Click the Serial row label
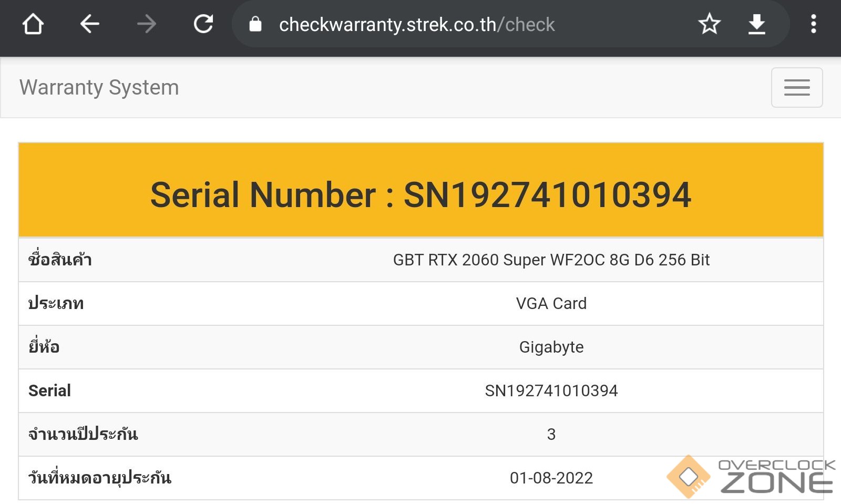 click(50, 391)
